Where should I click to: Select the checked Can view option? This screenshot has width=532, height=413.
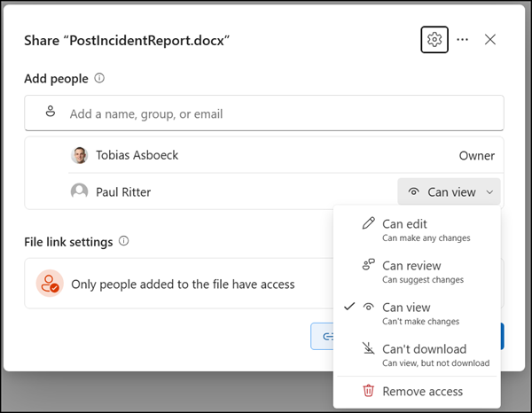coord(417,314)
